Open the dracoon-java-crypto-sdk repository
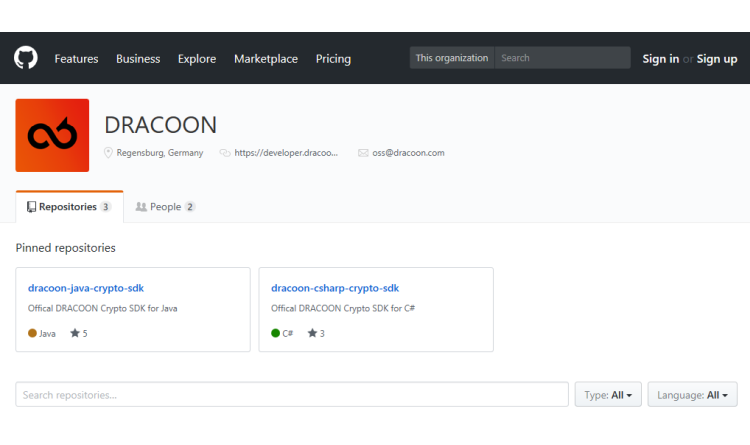Image resolution: width=750 pixels, height=445 pixels. click(86, 288)
